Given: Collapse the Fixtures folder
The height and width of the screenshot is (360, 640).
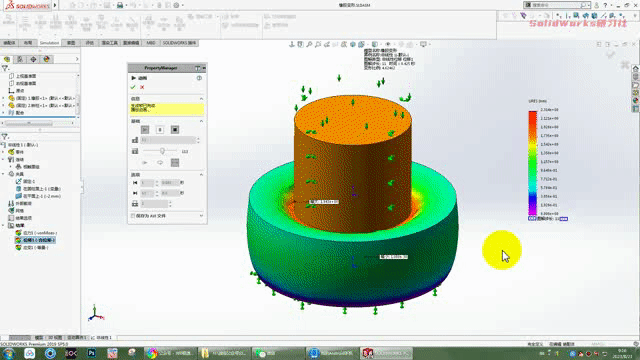Looking at the screenshot, I should 3,174.
